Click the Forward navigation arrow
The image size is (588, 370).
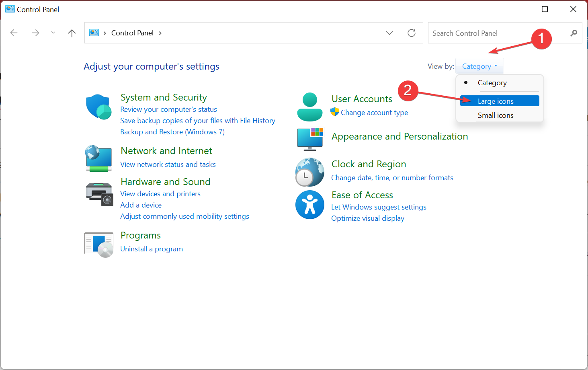pos(35,33)
